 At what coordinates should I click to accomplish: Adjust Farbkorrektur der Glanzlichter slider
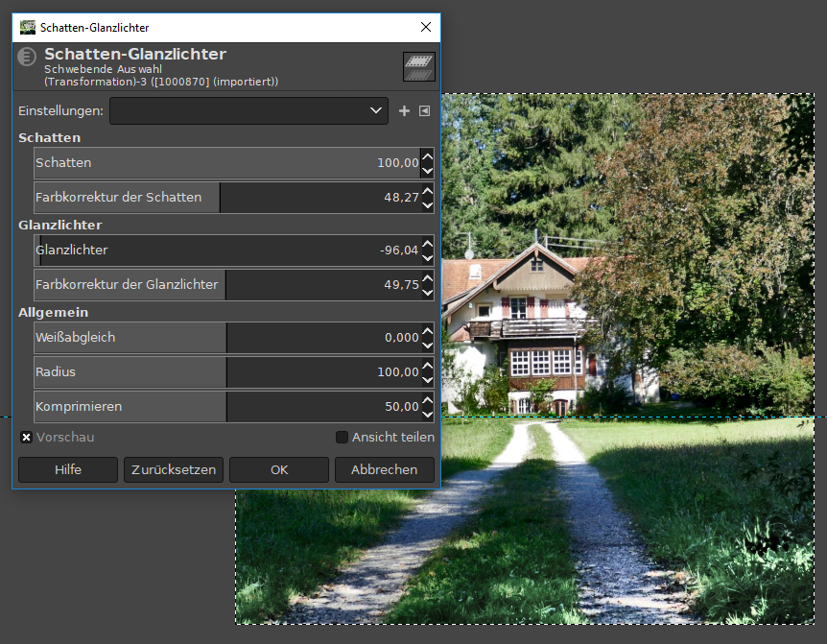pos(227,285)
